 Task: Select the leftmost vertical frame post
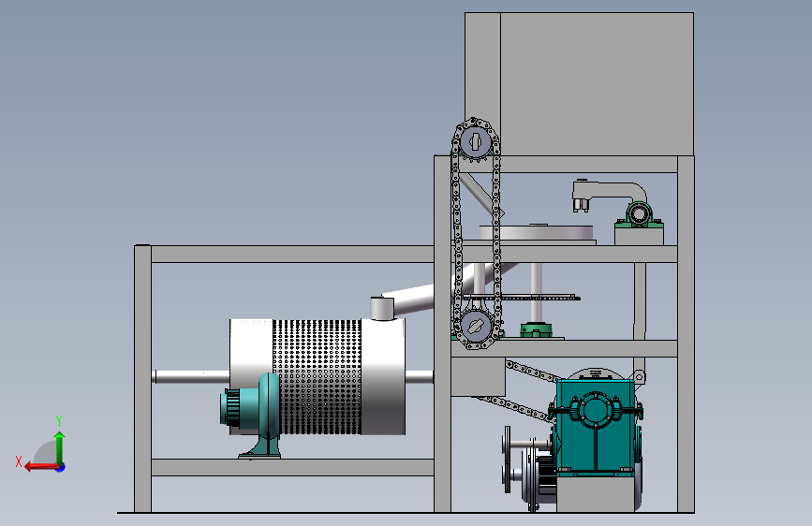pos(143,379)
